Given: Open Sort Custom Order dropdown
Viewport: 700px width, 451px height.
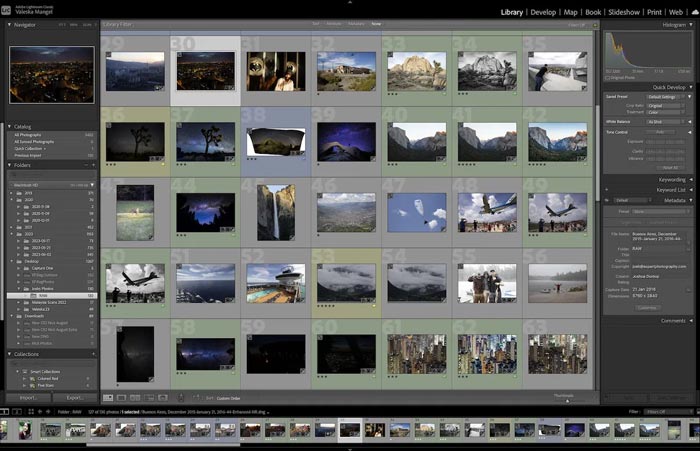Looking at the screenshot, I should (229, 398).
